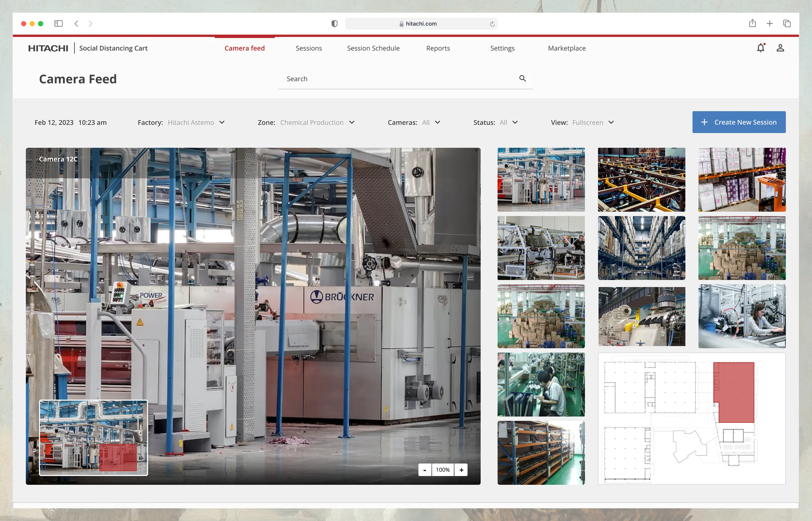Screen dimensions: 812x521
Task: Click the red zone on floor plan
Action: click(734, 392)
